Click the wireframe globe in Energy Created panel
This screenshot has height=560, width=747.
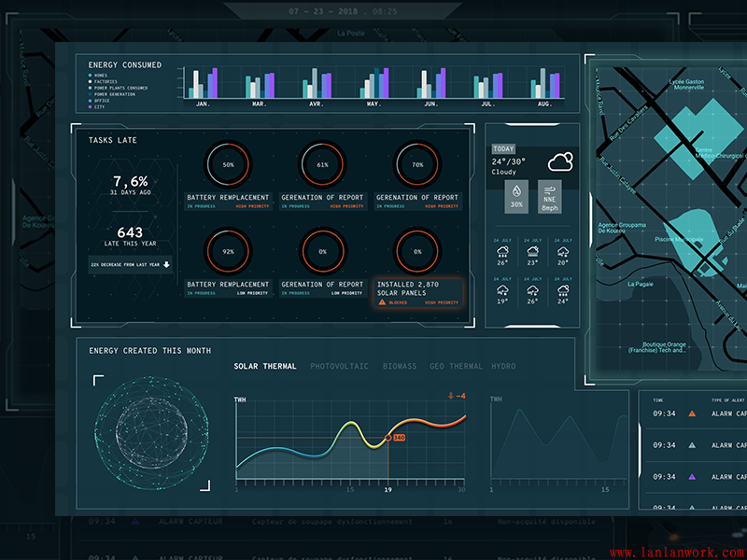150,433
